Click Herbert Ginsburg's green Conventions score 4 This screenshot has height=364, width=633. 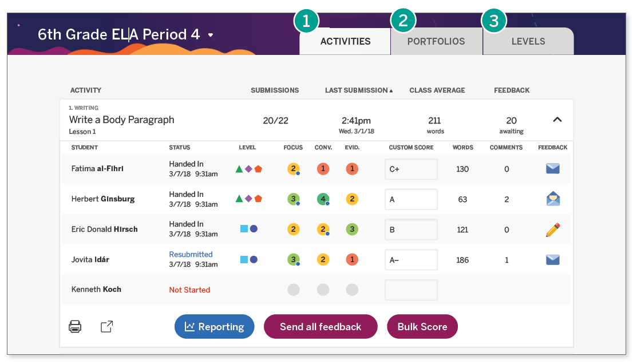(x=323, y=199)
